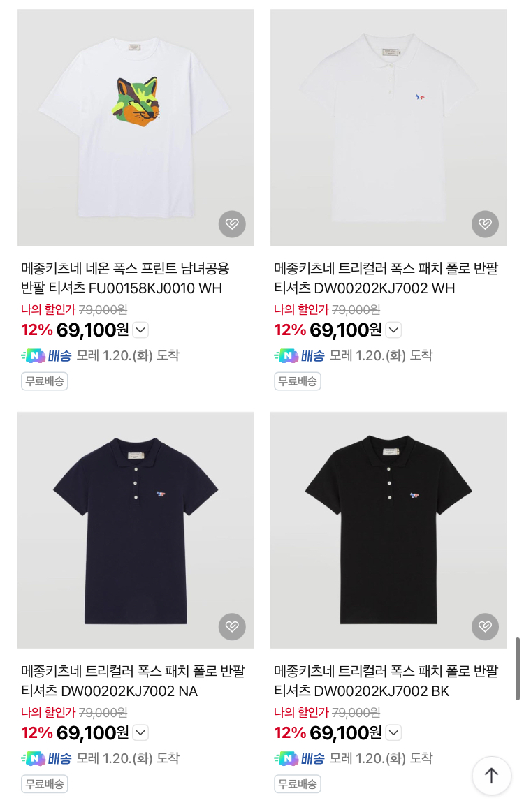Image resolution: width=524 pixels, height=812 pixels.
Task: Expand price dropdown for white polo WH
Action: (393, 330)
